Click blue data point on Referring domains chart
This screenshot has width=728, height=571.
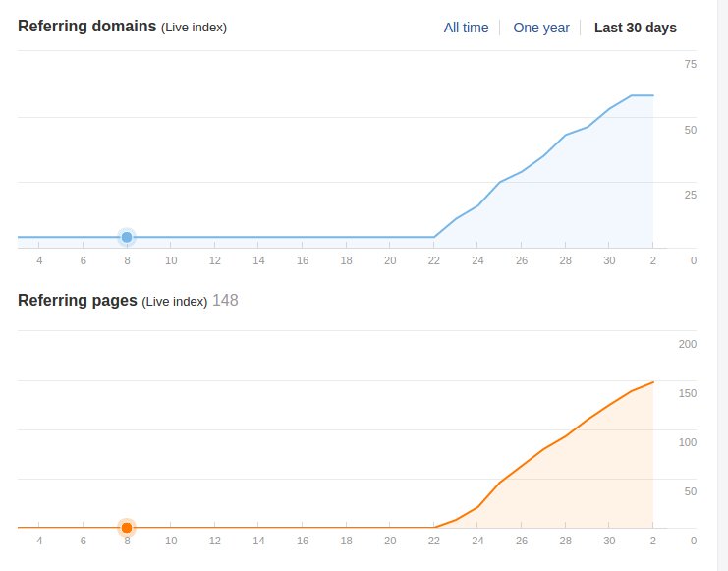(127, 237)
